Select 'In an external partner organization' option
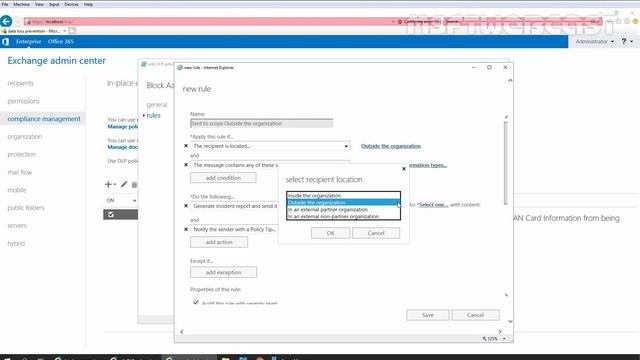This screenshot has width=640, height=360. 343,209
